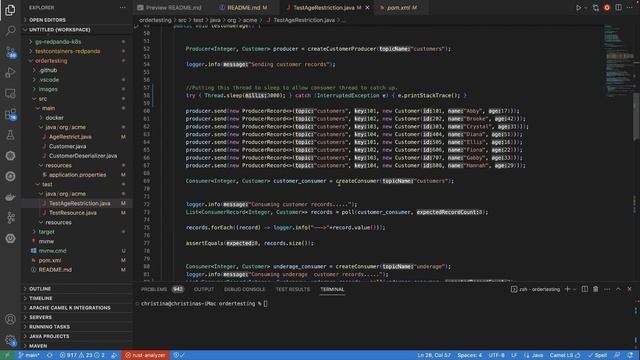Click Run Java play button in editor toolbar
The height and width of the screenshot is (360, 640).
coord(578,8)
